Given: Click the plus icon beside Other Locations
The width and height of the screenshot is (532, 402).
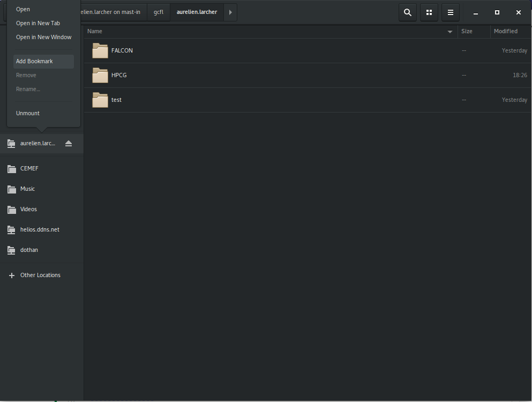Looking at the screenshot, I should click(12, 276).
